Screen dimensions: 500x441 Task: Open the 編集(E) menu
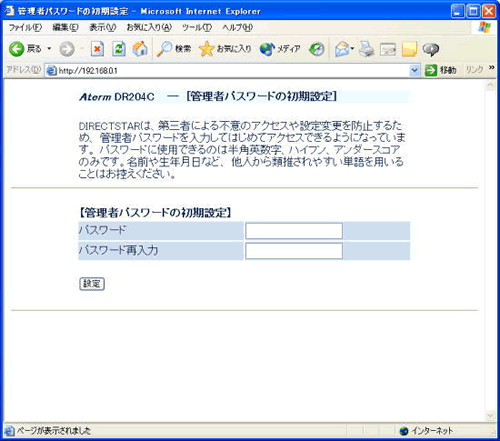coord(65,28)
